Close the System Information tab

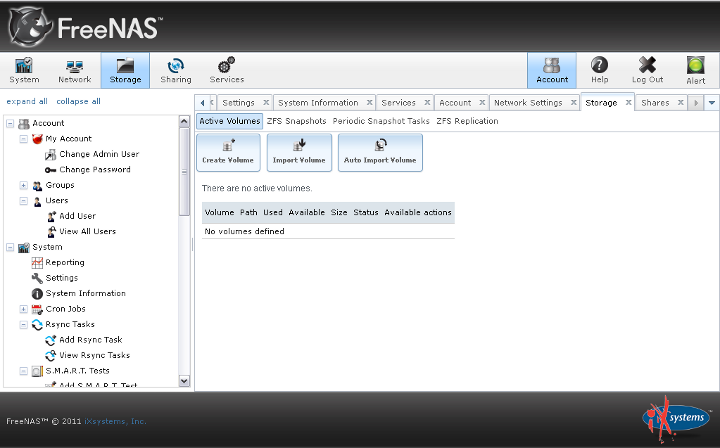pyautogui.click(x=369, y=102)
